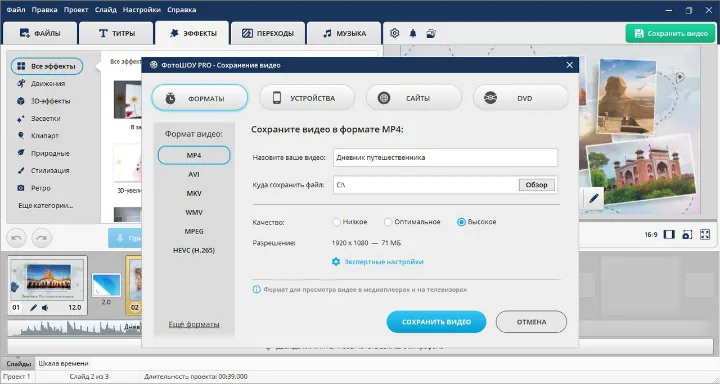This screenshot has width=720, height=384.
Task: Open the Файл menu
Action: (x=16, y=10)
